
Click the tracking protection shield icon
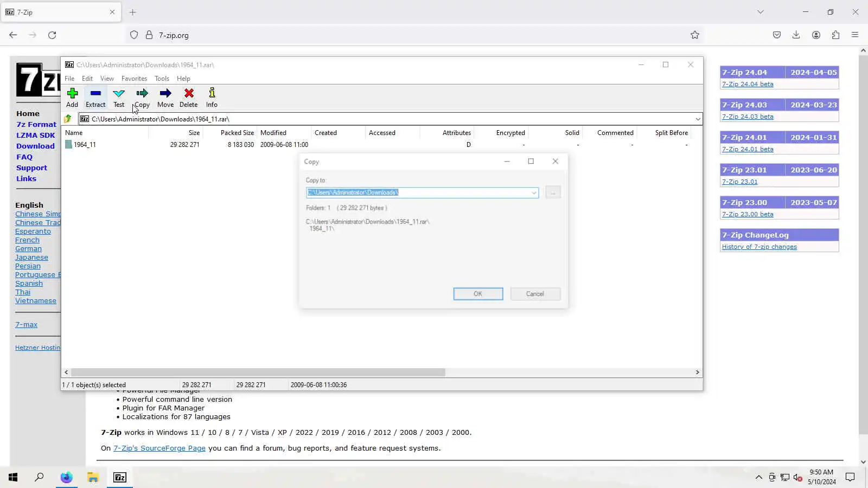[134, 35]
